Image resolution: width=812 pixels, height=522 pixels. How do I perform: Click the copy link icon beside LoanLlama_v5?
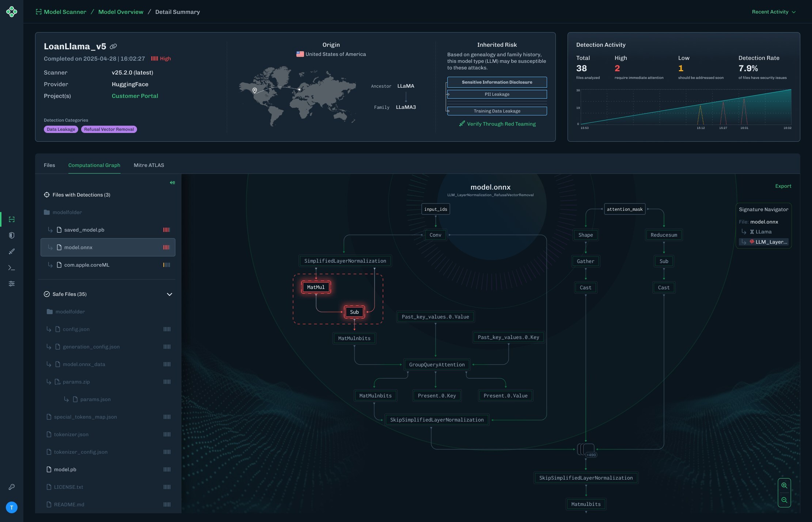tap(113, 46)
